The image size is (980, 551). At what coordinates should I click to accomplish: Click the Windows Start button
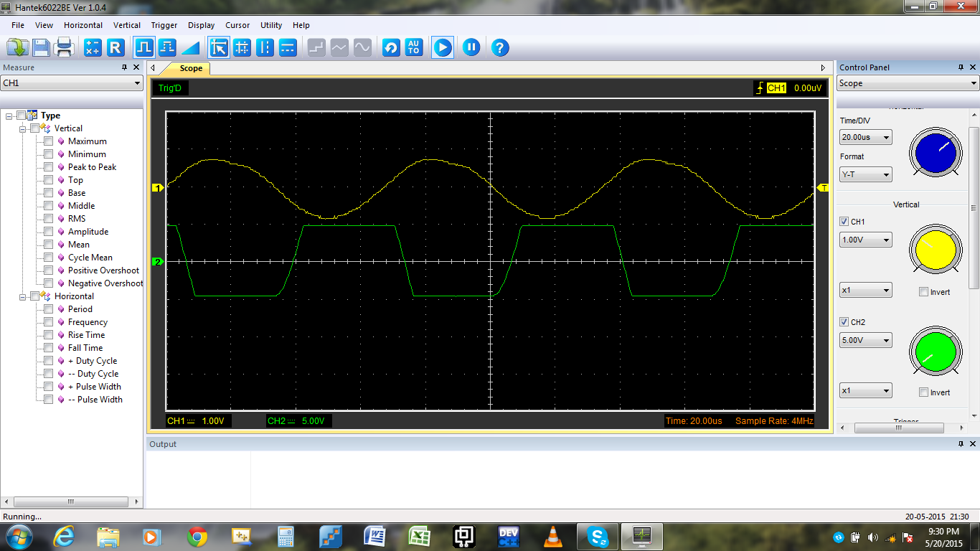coord(18,536)
